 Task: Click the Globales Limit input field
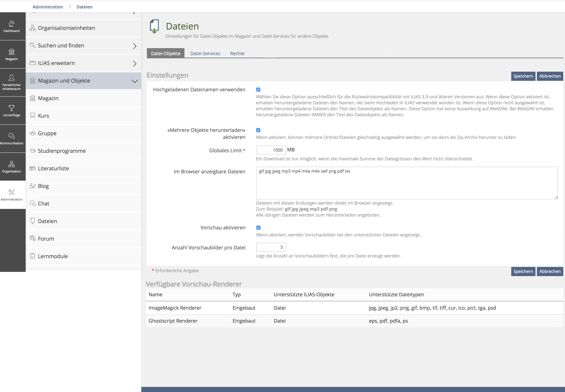pyautogui.click(x=271, y=150)
